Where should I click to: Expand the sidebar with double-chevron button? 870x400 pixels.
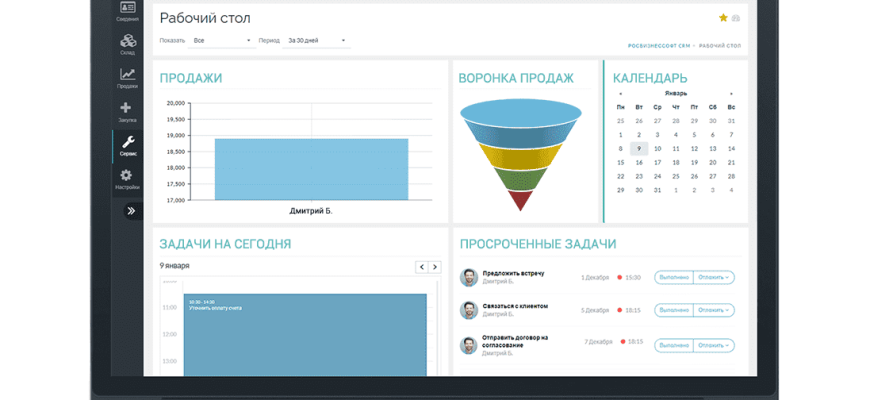click(x=130, y=211)
